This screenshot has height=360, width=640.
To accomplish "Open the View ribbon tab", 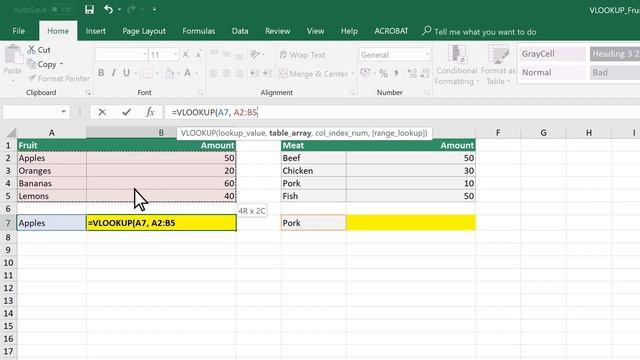I will click(315, 31).
